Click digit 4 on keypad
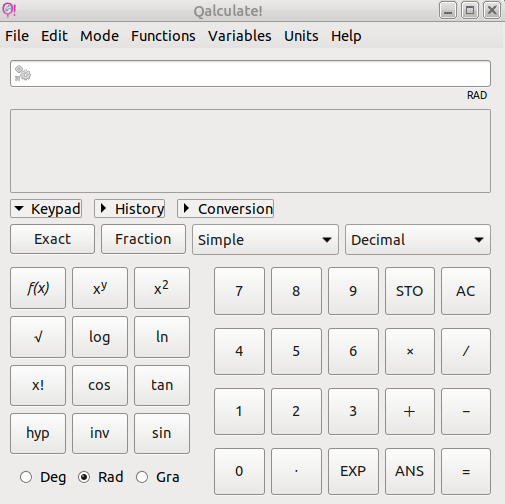The width and height of the screenshot is (505, 504). pyautogui.click(x=239, y=351)
